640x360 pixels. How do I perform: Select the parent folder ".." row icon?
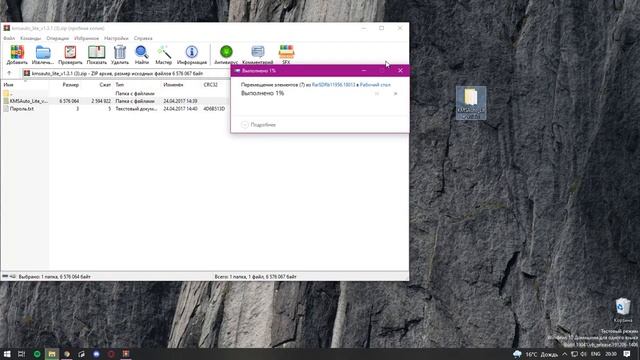[x=6, y=93]
